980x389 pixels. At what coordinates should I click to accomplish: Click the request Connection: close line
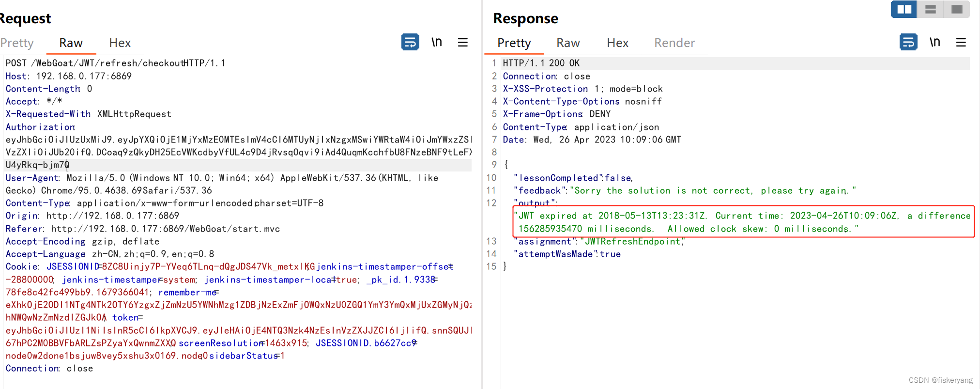49,368
